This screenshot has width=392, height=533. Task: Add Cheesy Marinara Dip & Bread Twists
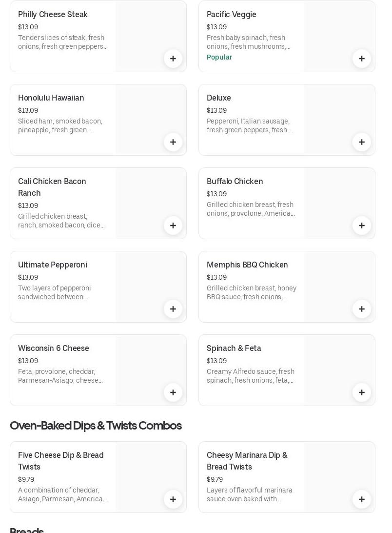click(362, 499)
